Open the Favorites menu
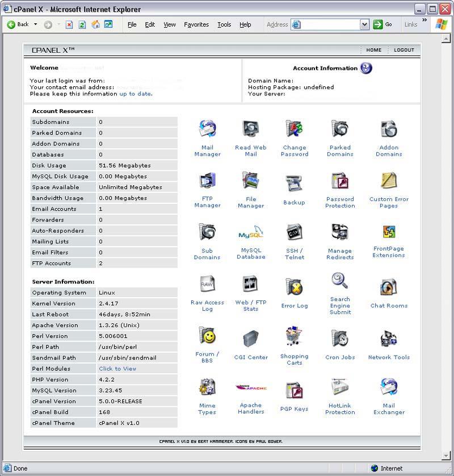This screenshot has height=476, width=454. pyautogui.click(x=196, y=24)
